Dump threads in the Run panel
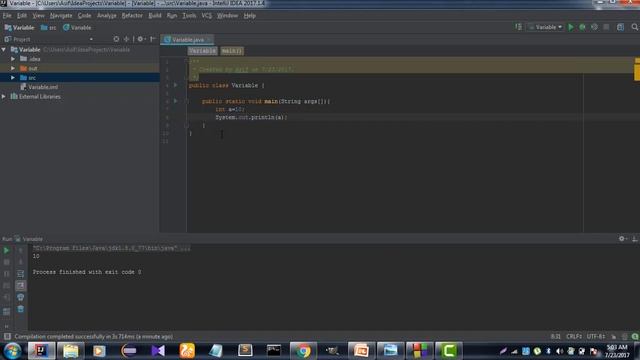This screenshot has width=640, height=360. (7, 286)
